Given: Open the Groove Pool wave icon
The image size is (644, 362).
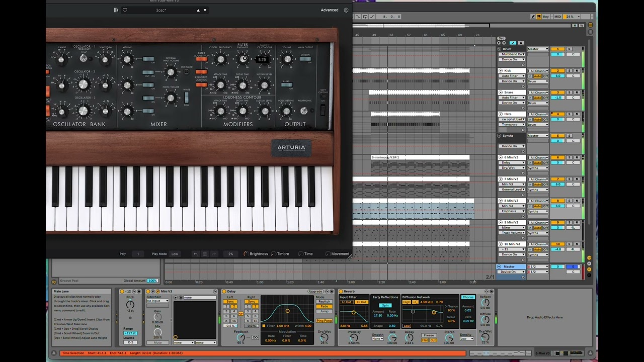Looking at the screenshot, I should 54,282.
